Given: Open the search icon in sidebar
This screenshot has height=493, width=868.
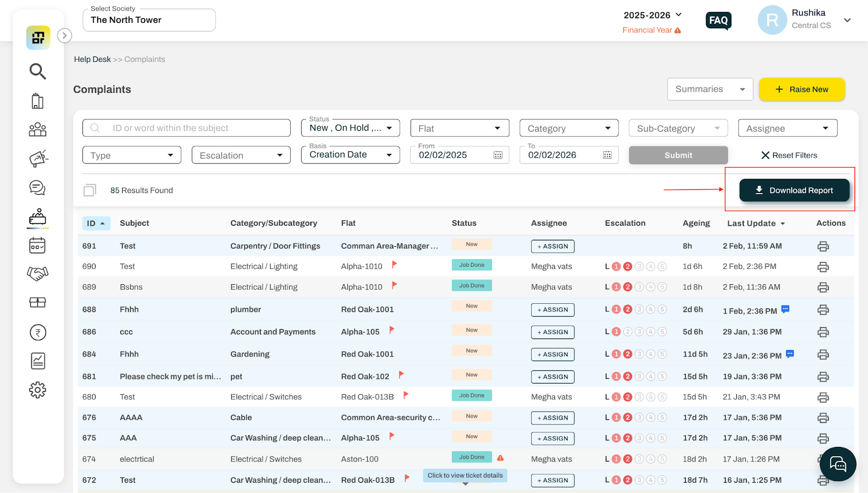Looking at the screenshot, I should 37,71.
